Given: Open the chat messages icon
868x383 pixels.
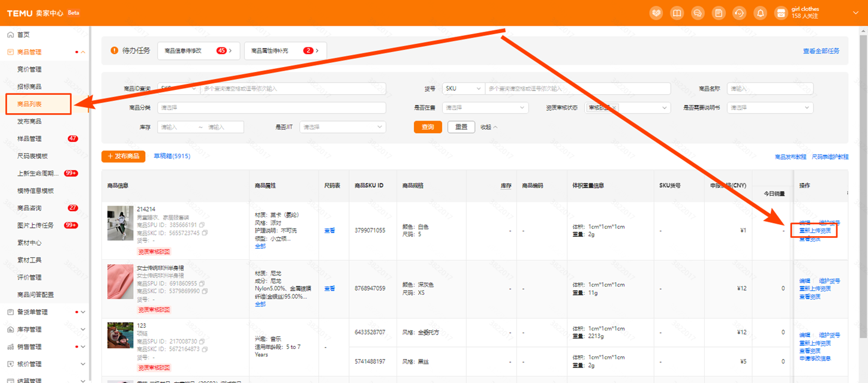Looking at the screenshot, I should point(698,13).
